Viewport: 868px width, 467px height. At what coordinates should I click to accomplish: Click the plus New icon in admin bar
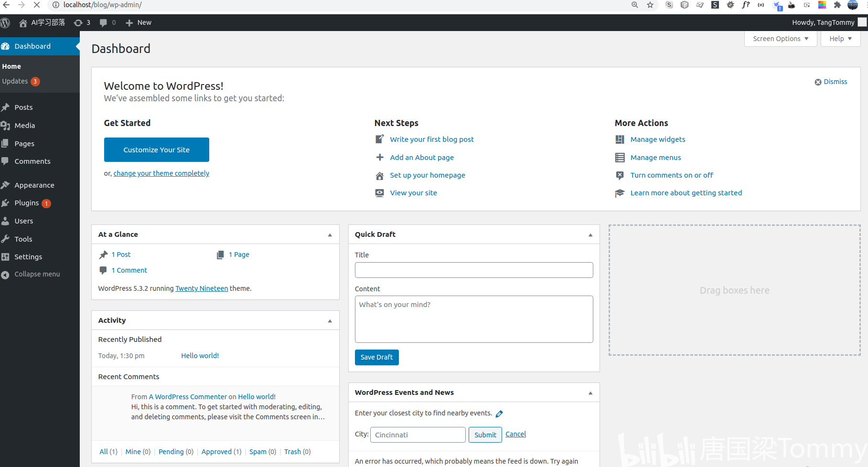coord(129,22)
